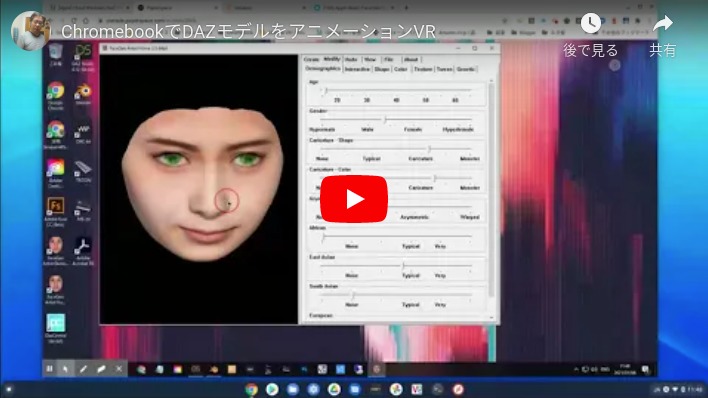Select the pointer tool on recording toolbar
The height and width of the screenshot is (398, 708).
[x=65, y=369]
